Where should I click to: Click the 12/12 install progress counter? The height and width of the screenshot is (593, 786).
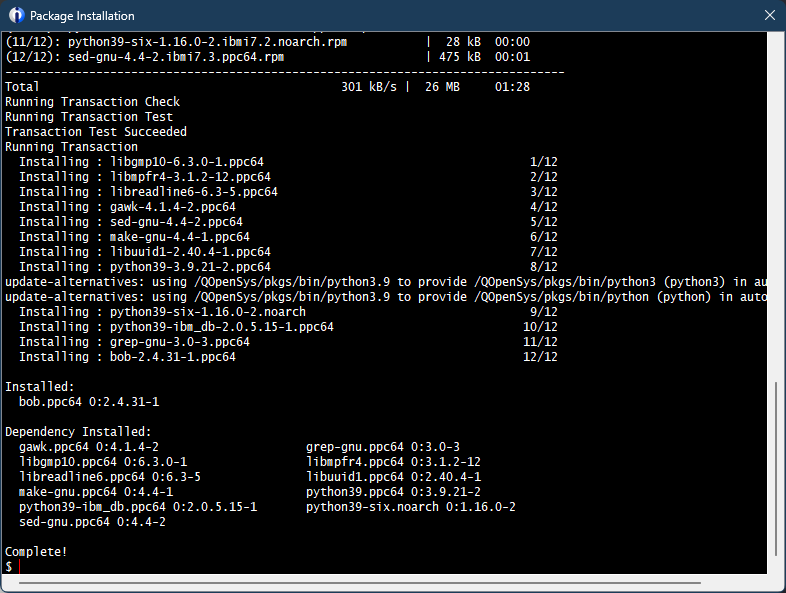pyautogui.click(x=540, y=357)
